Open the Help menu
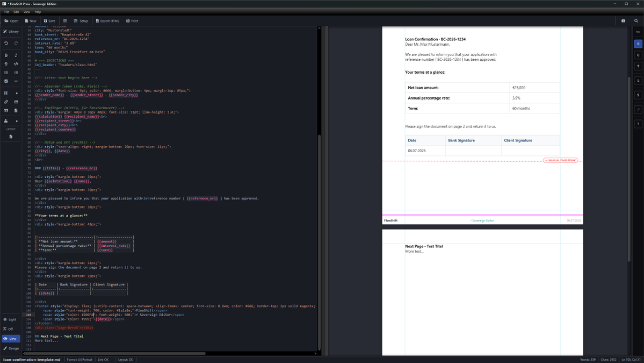This screenshot has height=363, width=644. click(38, 12)
